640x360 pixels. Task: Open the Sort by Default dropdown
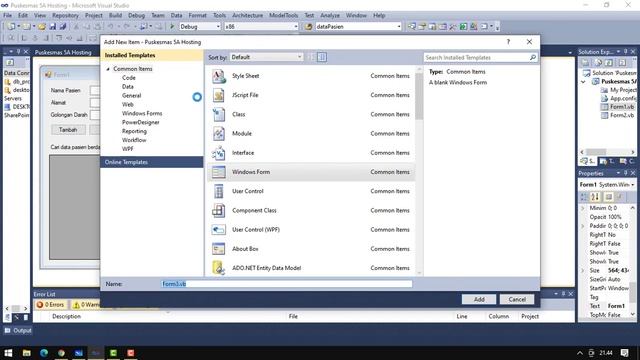click(x=267, y=57)
